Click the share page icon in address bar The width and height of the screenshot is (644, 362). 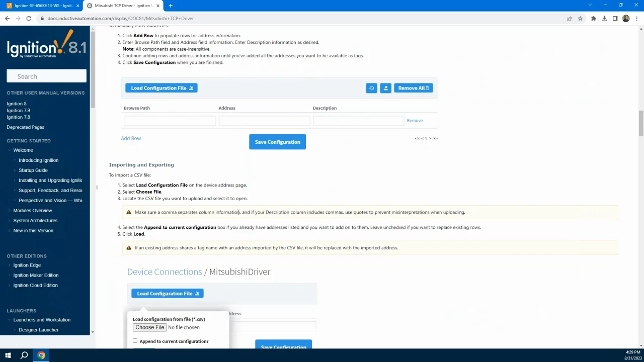pyautogui.click(x=570, y=19)
